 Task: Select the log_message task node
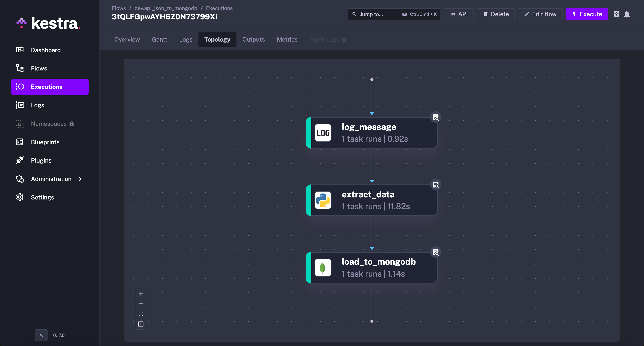[x=372, y=133]
